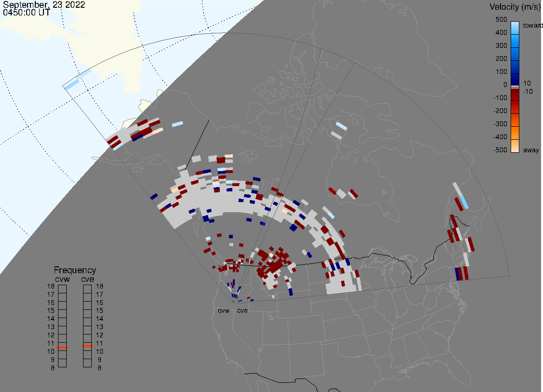Click the "14" label right of the cve bar

pos(100,319)
